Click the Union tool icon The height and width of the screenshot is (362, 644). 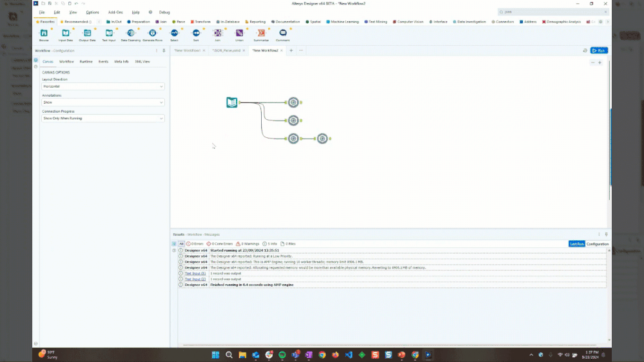click(x=239, y=33)
